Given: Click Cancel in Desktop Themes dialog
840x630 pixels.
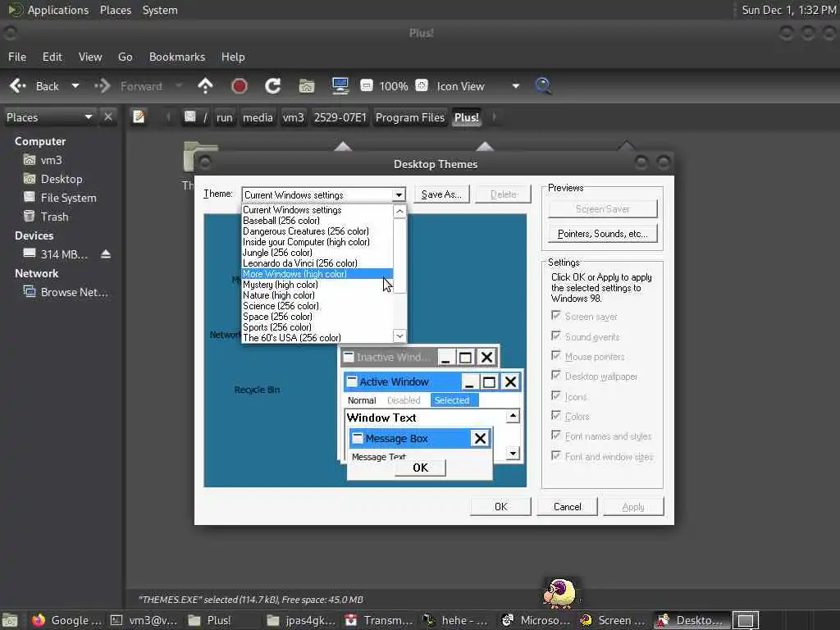Looking at the screenshot, I should [568, 507].
